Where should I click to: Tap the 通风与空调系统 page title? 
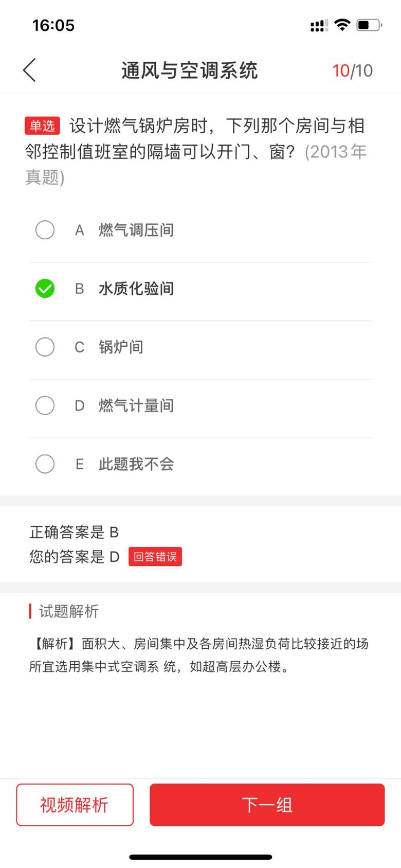(x=189, y=70)
